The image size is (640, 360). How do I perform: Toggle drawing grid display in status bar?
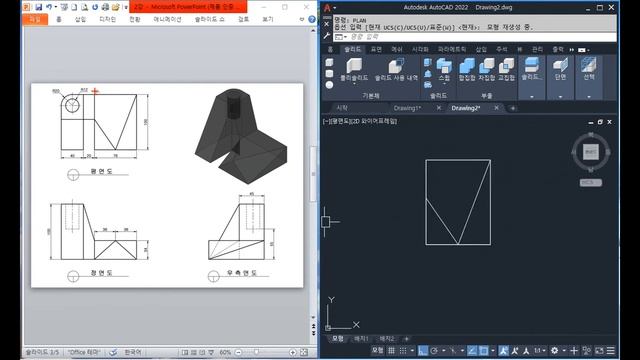click(x=391, y=351)
